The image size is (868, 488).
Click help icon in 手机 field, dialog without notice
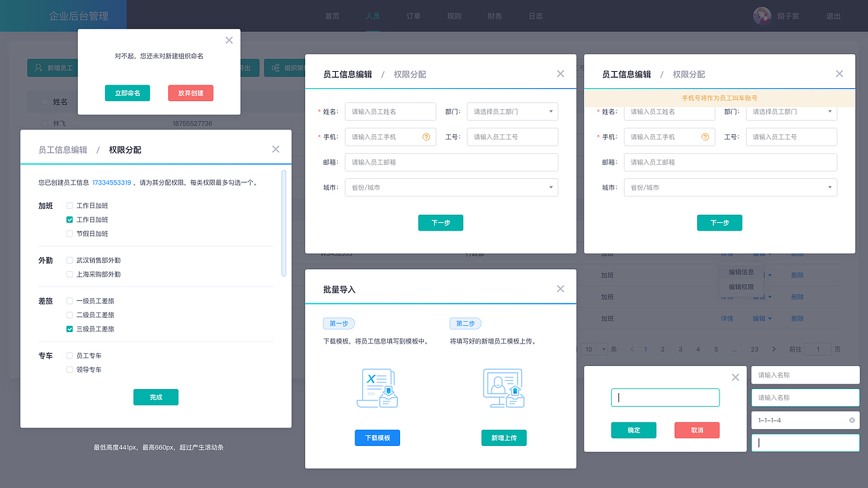(427, 137)
